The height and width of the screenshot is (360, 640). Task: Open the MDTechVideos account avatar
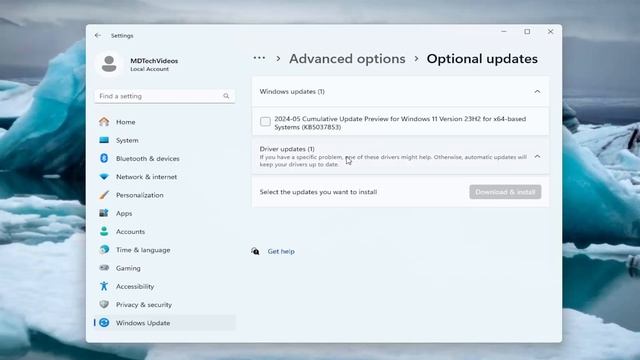point(109,64)
